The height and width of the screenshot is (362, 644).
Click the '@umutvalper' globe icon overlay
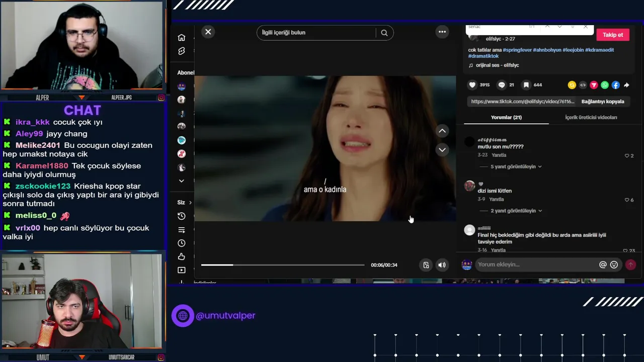coord(183,316)
